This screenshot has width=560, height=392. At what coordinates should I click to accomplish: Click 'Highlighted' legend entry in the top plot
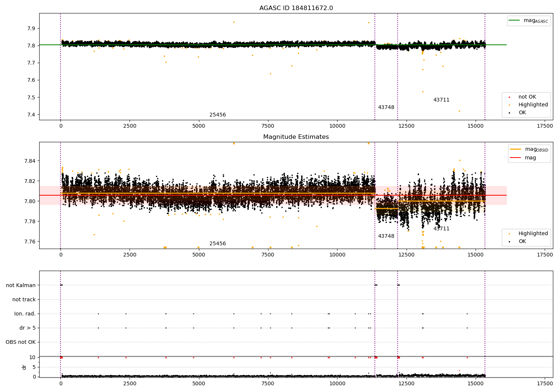[x=533, y=105]
